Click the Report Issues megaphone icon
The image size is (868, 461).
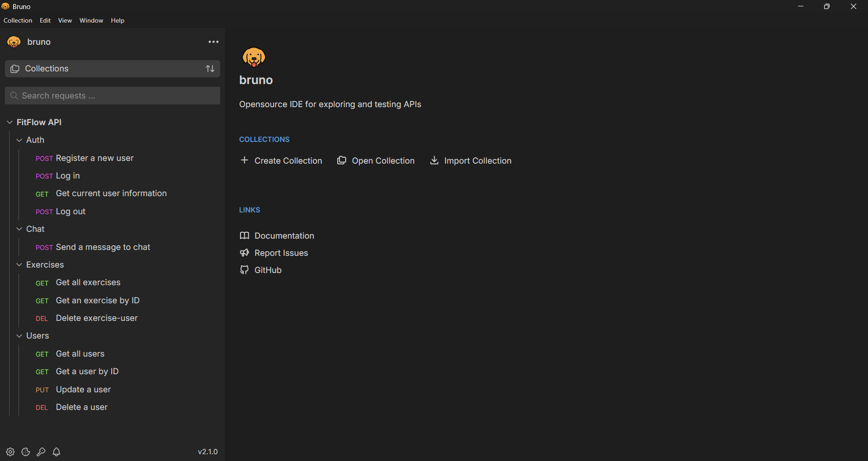[x=245, y=253]
